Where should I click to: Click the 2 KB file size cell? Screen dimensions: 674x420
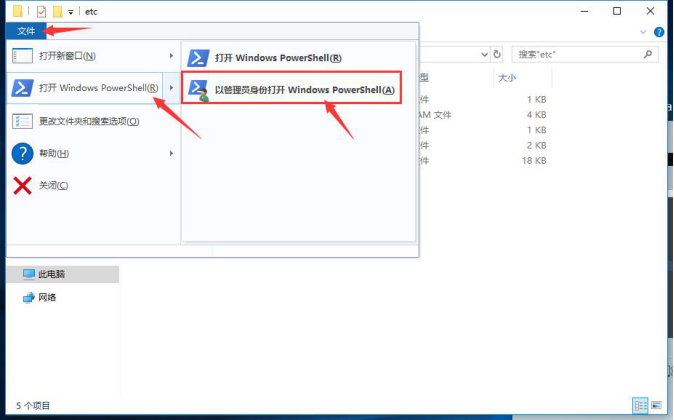tap(536, 146)
